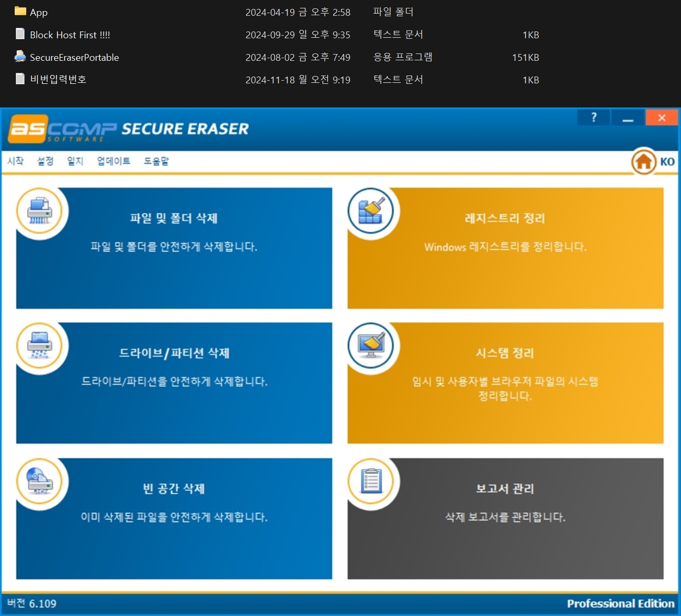Open the help question mark button

click(593, 117)
